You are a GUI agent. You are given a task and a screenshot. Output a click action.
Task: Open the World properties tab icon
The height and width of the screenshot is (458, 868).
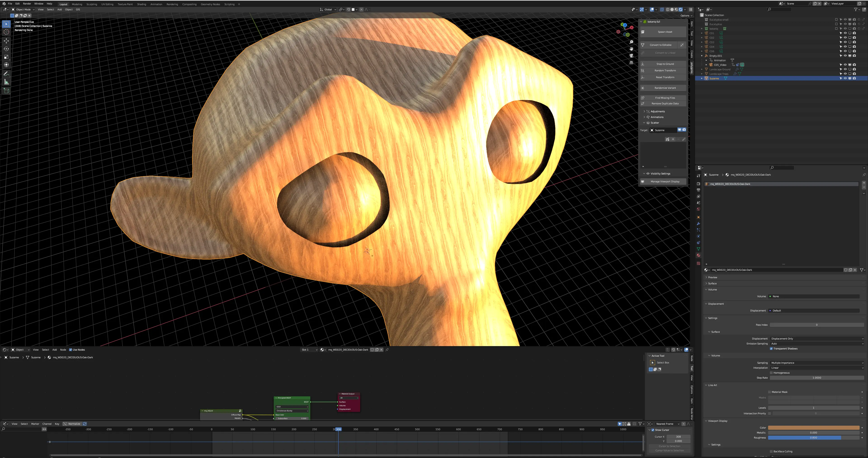(698, 209)
